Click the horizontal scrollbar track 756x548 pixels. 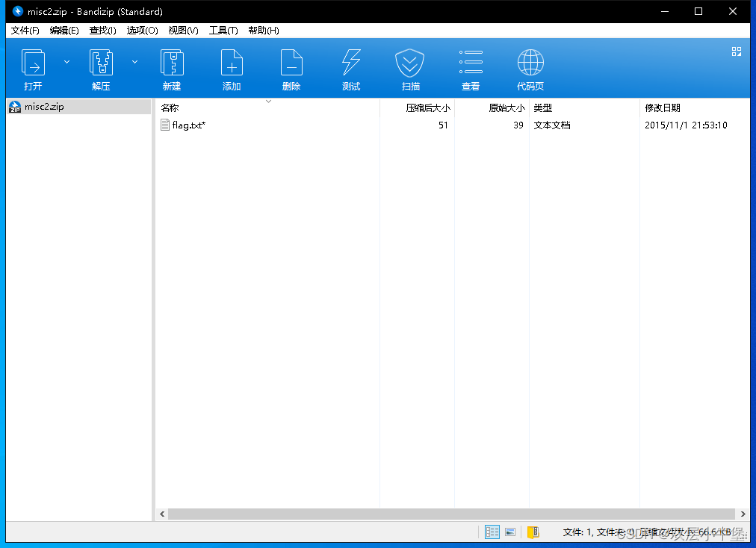tap(451, 514)
